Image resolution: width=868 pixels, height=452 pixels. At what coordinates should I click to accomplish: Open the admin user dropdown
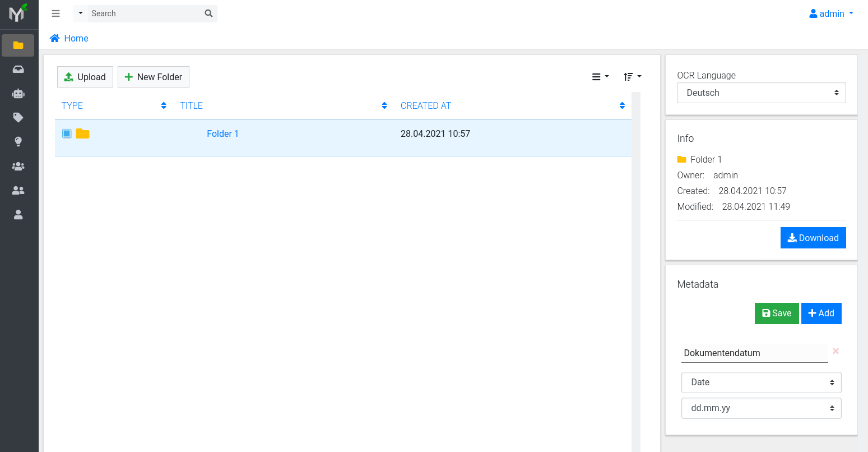(832, 13)
